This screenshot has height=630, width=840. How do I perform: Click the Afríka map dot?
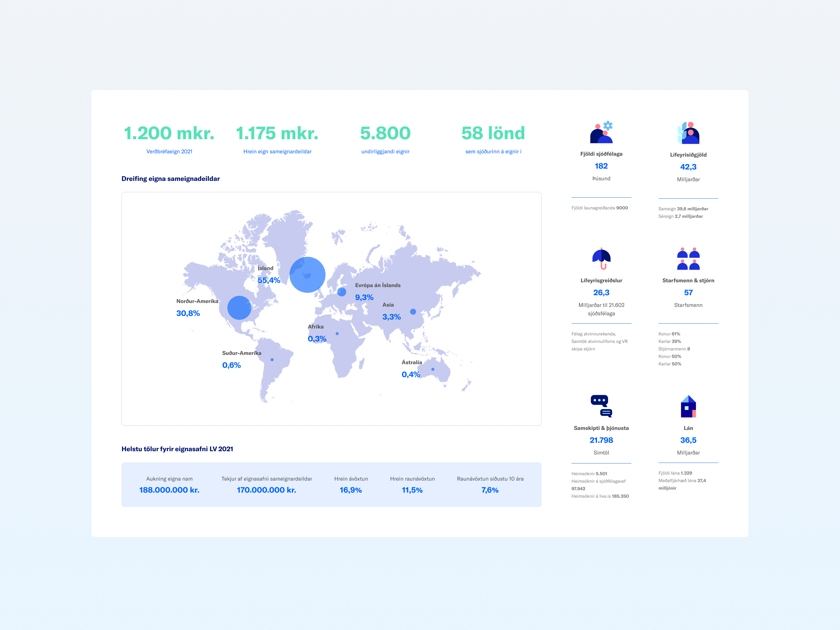tap(337, 334)
